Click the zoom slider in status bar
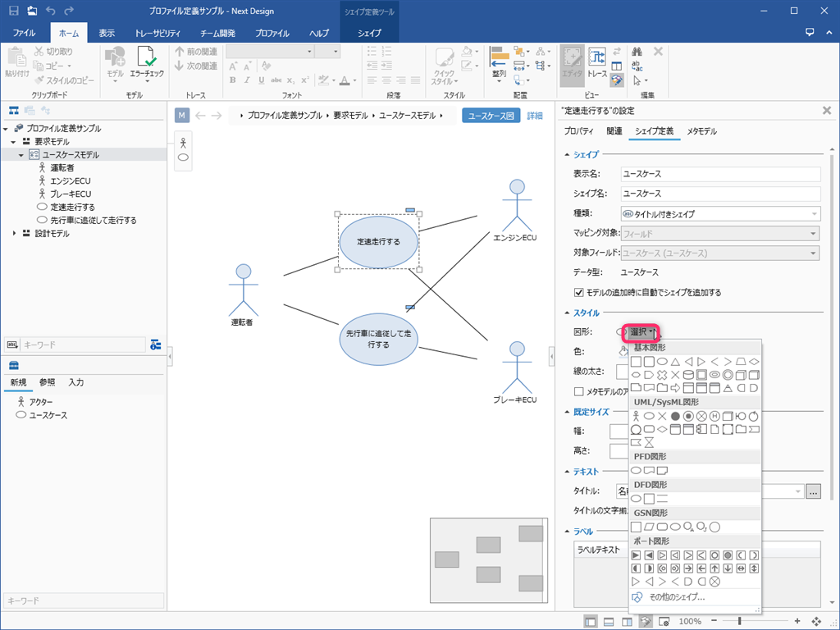Viewport: 840px width, 630px height. 740,621
